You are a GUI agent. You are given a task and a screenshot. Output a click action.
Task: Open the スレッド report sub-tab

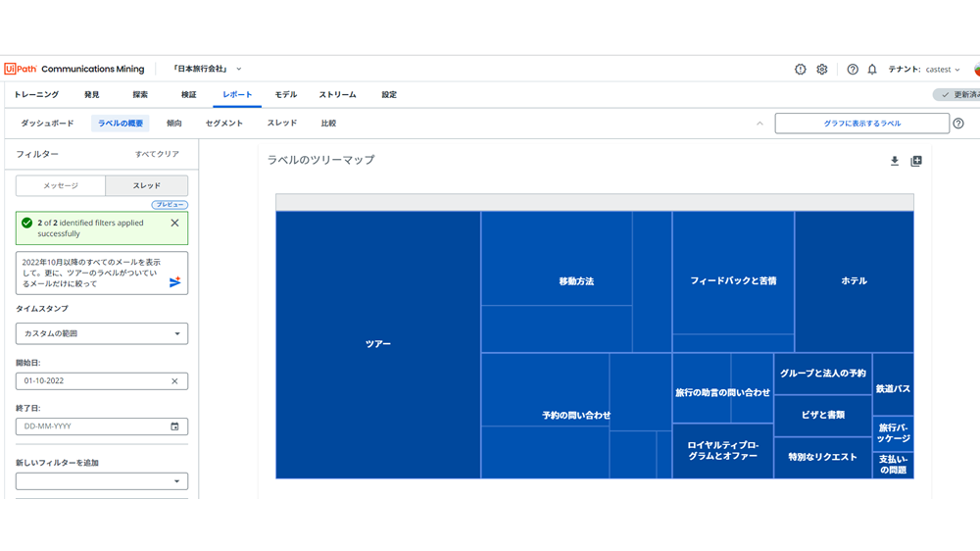282,124
